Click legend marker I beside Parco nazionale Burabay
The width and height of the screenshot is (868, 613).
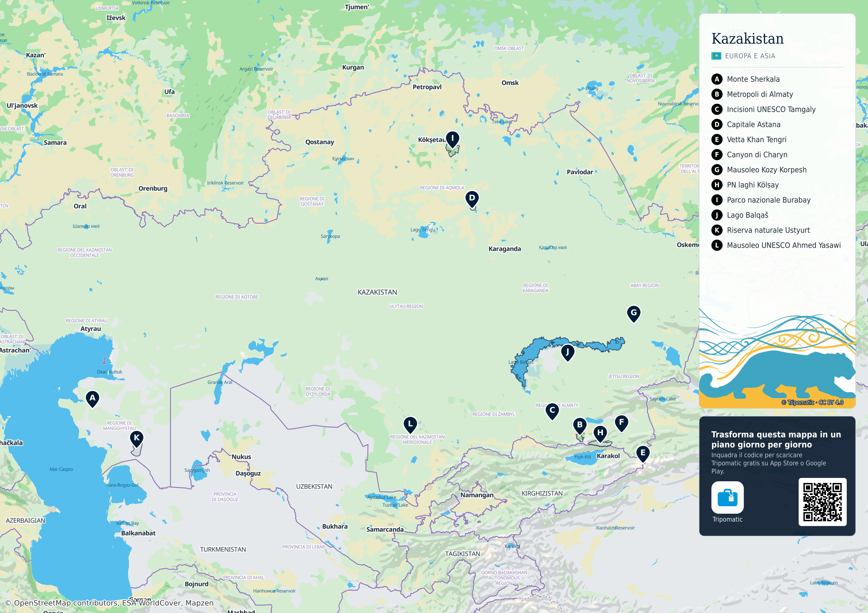716,200
